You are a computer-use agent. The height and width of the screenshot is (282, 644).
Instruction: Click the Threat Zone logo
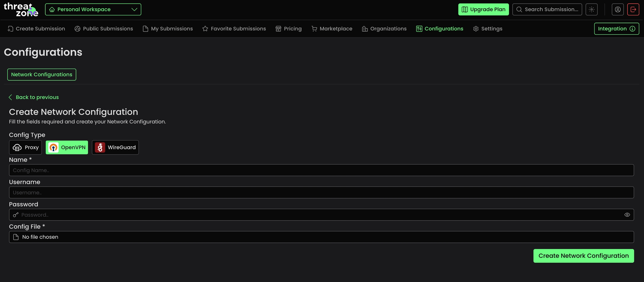click(x=21, y=10)
